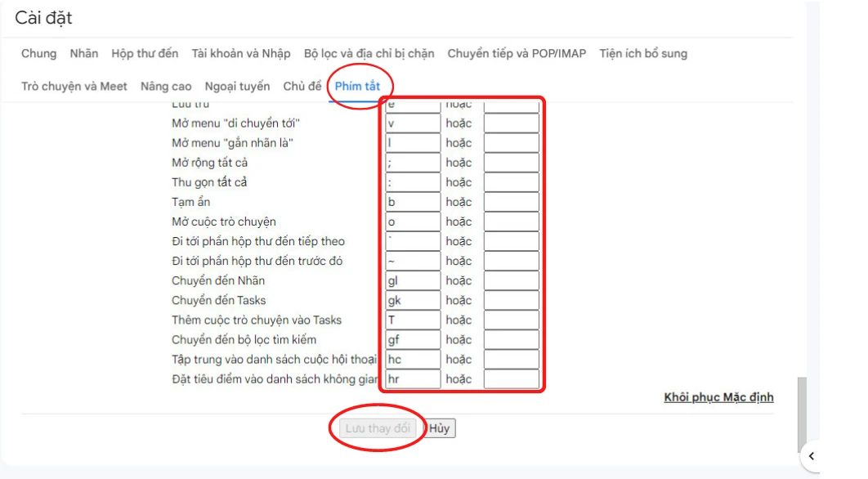Click 'Đặt tiêu điểm vào danh sách không gian' label
Screen dimensions: 868x479
coord(275,378)
